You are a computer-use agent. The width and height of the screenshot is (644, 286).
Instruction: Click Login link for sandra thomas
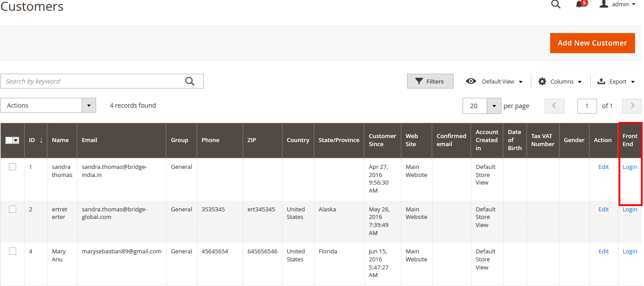coord(630,167)
